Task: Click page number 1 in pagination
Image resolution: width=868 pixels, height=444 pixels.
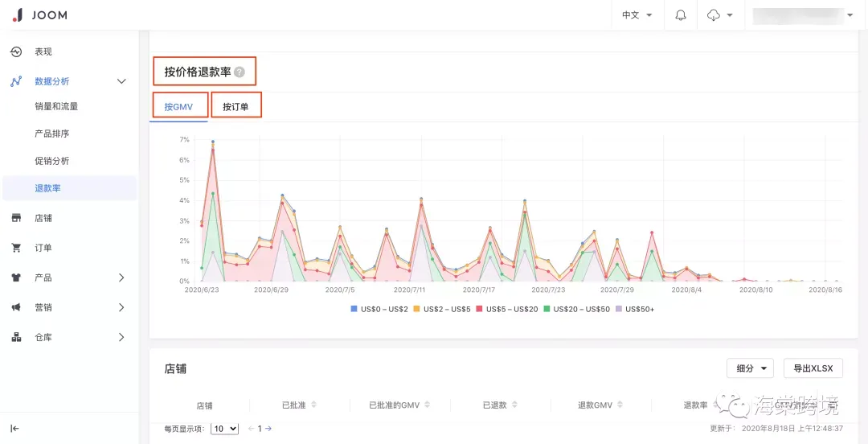Action: click(x=260, y=429)
